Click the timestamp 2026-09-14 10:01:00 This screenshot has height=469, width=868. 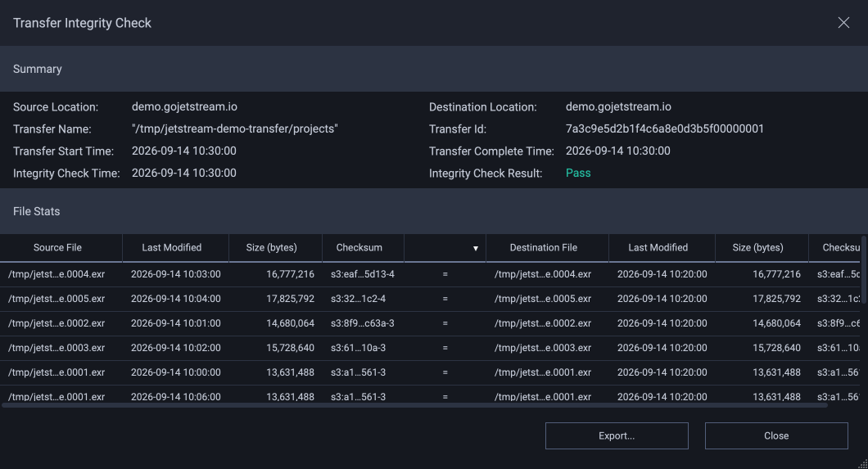point(175,323)
